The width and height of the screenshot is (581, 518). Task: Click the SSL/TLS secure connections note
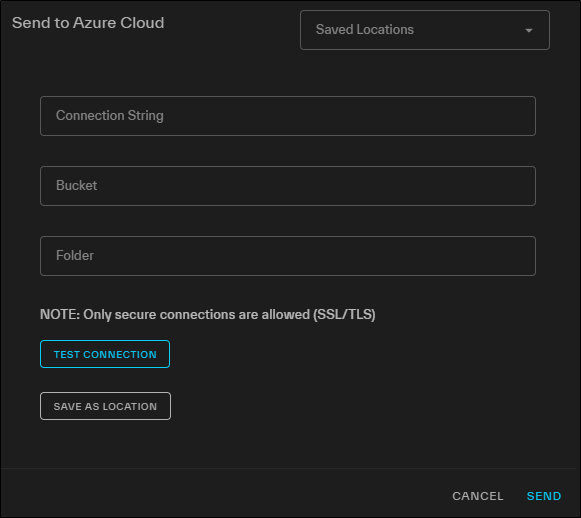point(208,315)
